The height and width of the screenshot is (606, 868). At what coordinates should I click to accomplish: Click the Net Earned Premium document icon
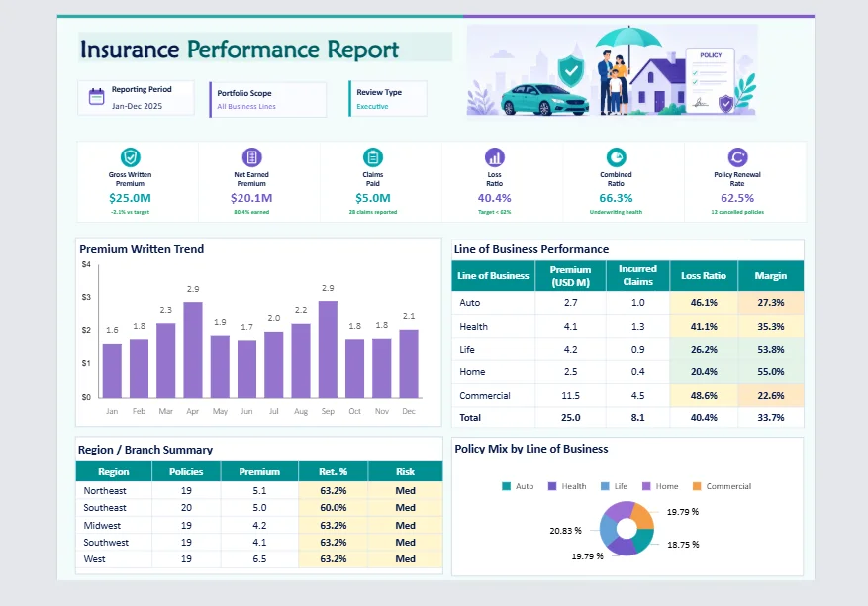coord(251,157)
